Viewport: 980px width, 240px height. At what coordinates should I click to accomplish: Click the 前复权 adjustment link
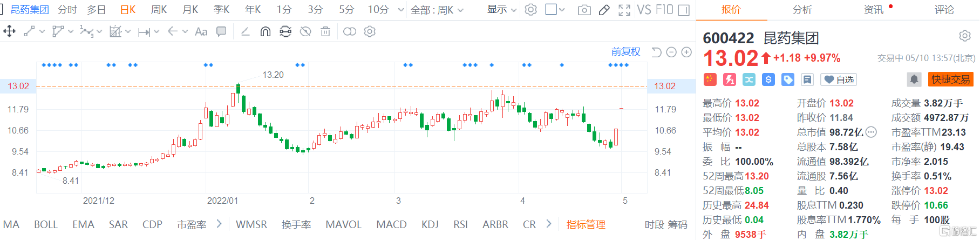[x=626, y=52]
